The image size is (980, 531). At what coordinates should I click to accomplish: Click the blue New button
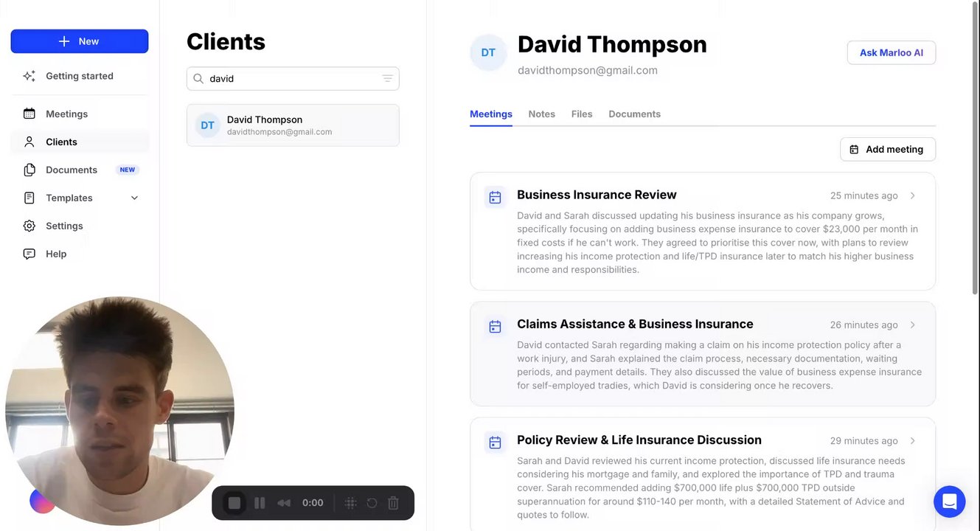[x=80, y=41]
